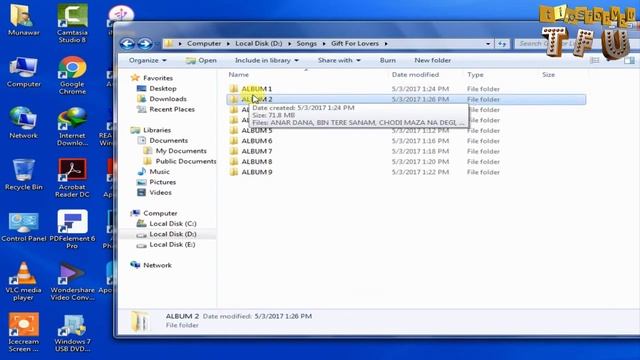The height and width of the screenshot is (360, 640).
Task: Open Camtasia Studio 8 desktop icon
Action: click(72, 23)
